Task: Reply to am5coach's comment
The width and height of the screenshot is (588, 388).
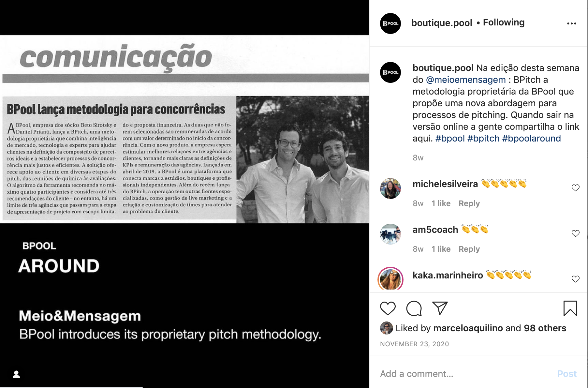Action: tap(469, 249)
